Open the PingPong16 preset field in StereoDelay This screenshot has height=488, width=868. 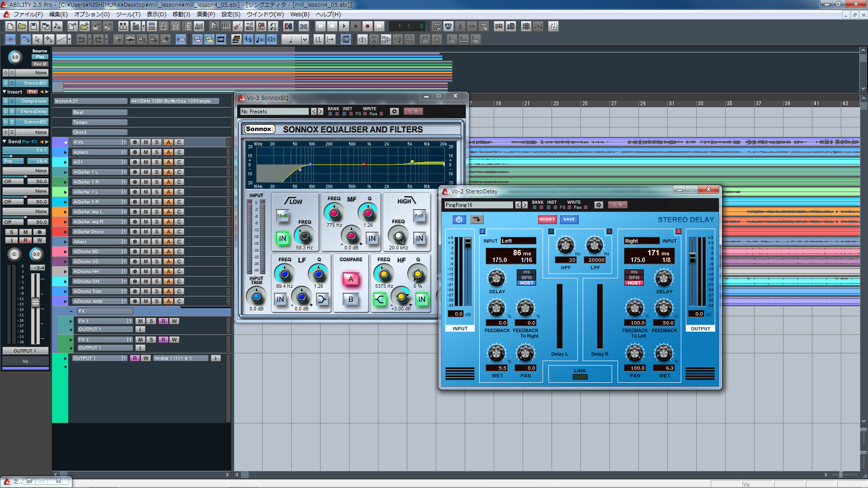click(478, 205)
